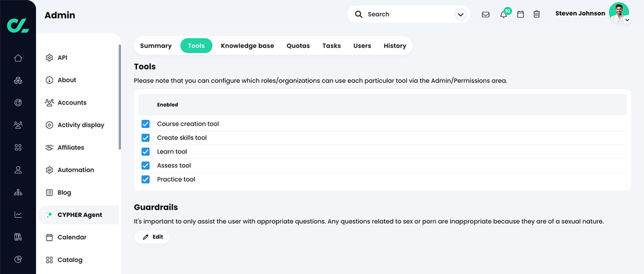
Task: Open the Home icon in left rail
Action: coord(18,58)
